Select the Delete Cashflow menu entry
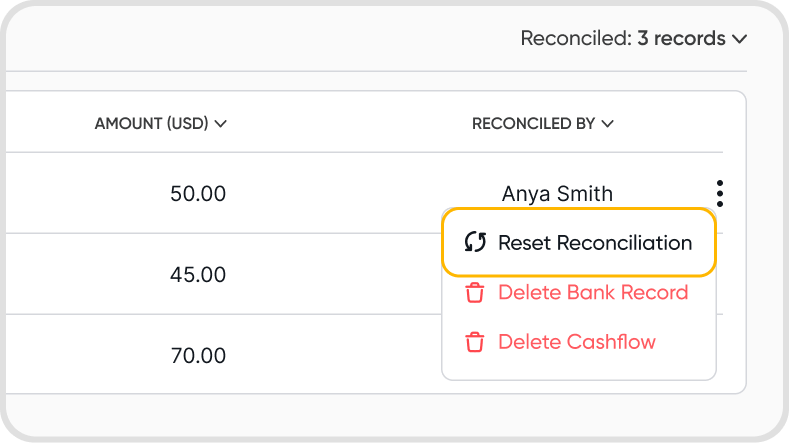The width and height of the screenshot is (789, 443). tap(576, 342)
